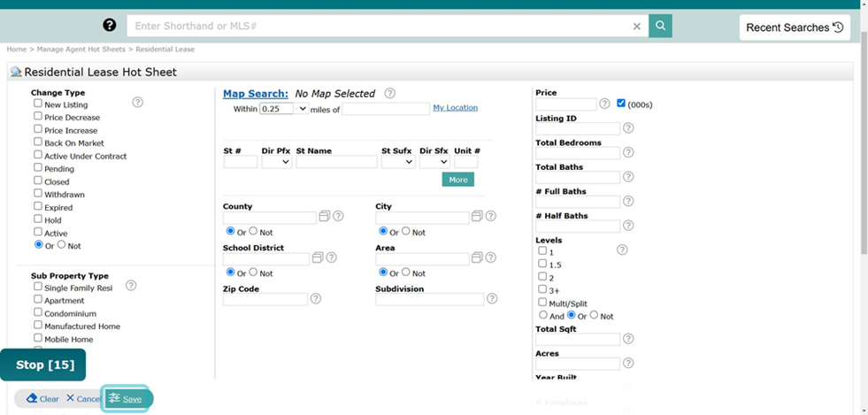Open help icon for Total Baths
The image size is (868, 415).
[x=628, y=176]
